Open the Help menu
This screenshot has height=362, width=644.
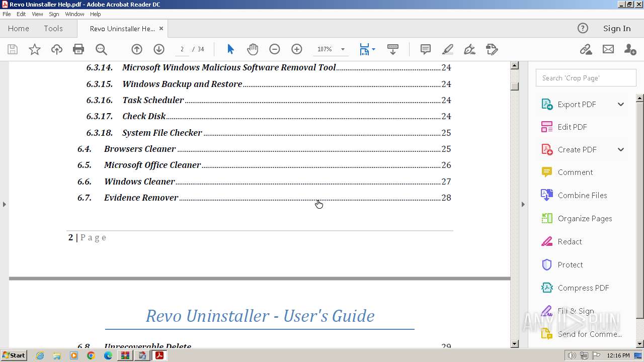[95, 14]
